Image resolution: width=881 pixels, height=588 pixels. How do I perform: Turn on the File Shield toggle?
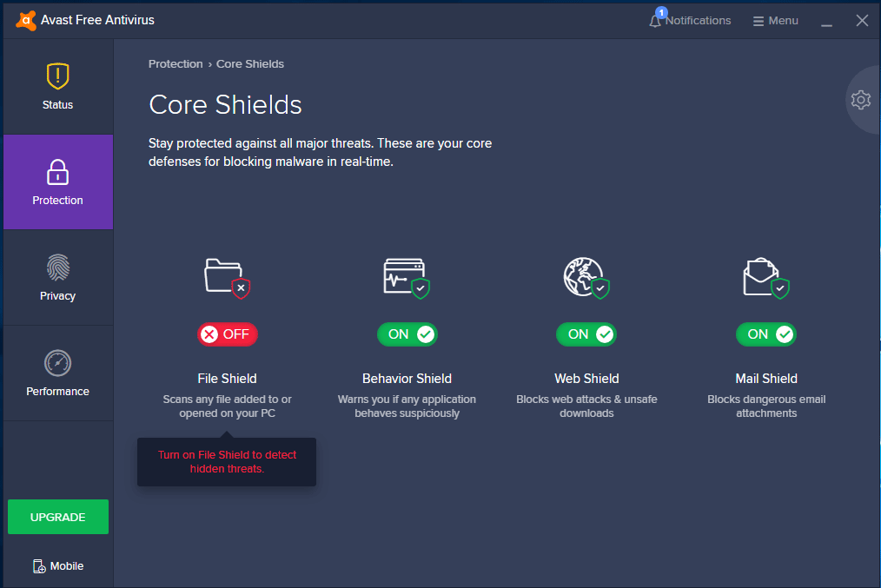click(x=228, y=334)
